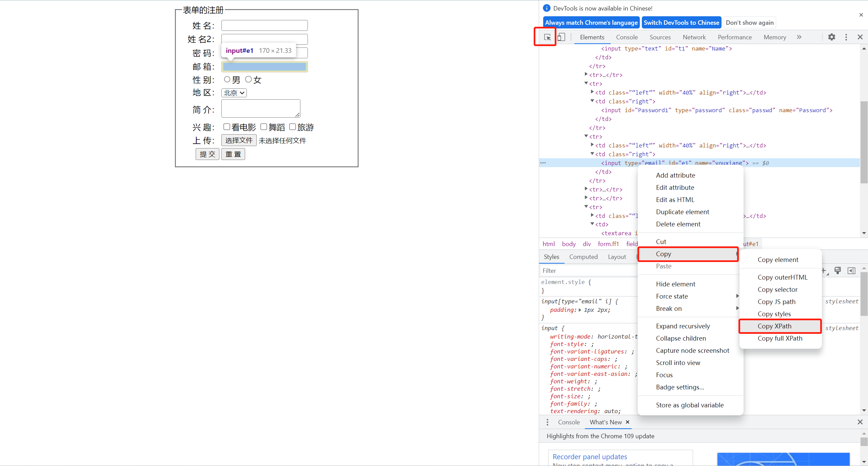Click Don't show again button
Screen dimensions: 868x466
(750, 23)
